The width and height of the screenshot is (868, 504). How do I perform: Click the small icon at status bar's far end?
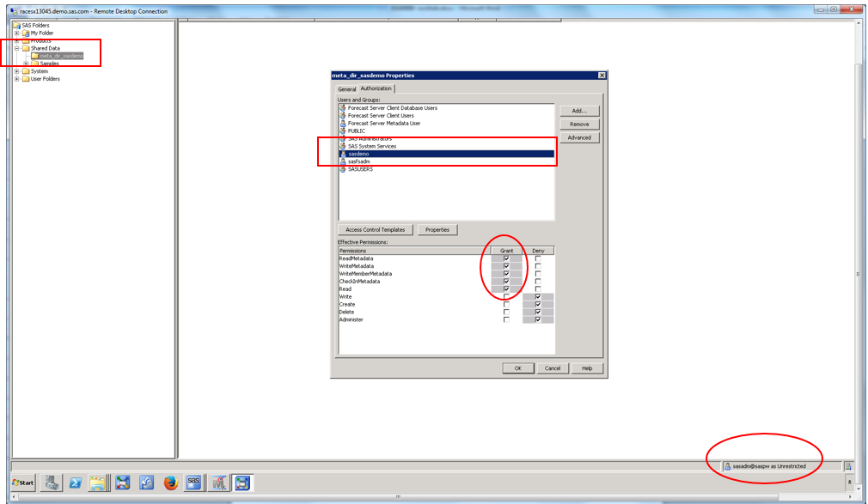tap(848, 466)
